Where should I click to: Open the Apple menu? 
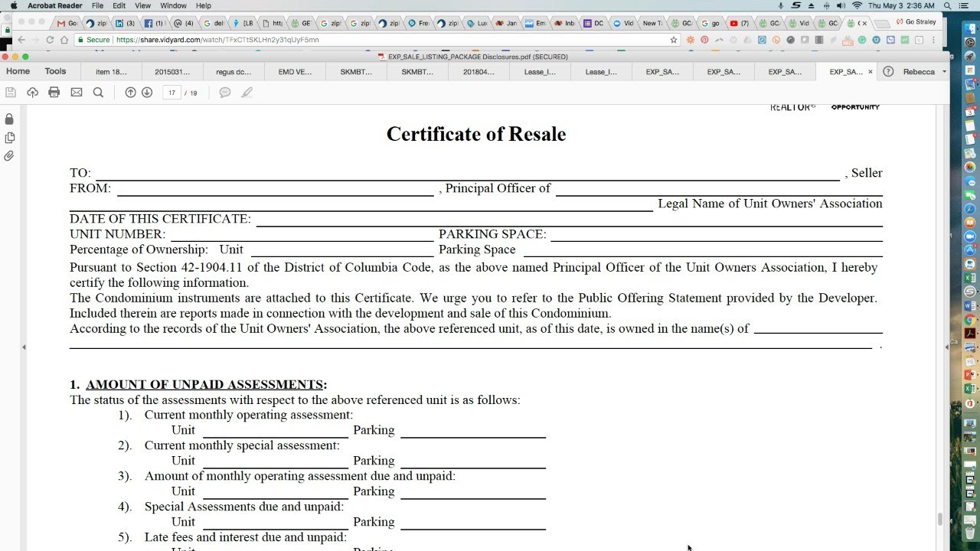[x=13, y=5]
